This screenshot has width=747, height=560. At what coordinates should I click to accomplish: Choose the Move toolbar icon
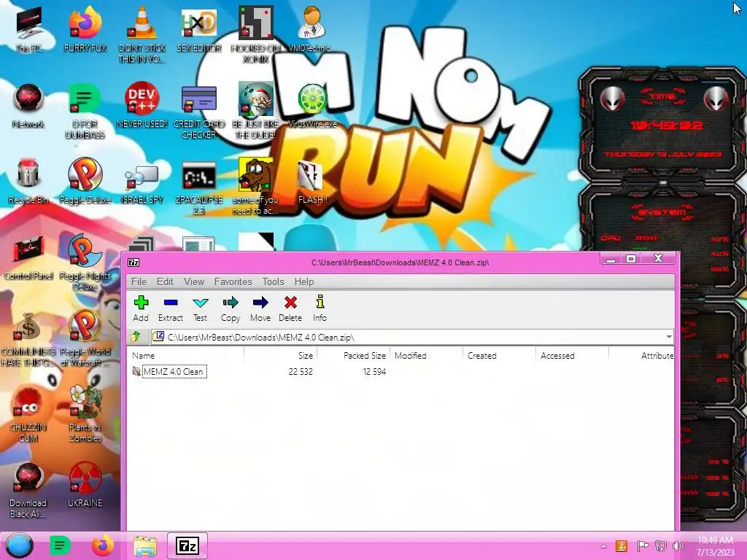point(260,308)
